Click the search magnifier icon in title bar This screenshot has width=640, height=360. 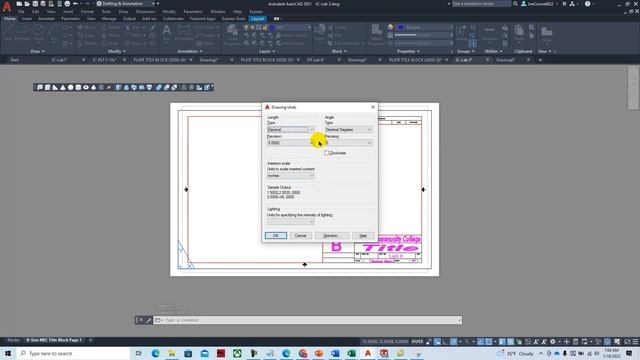[516, 4]
